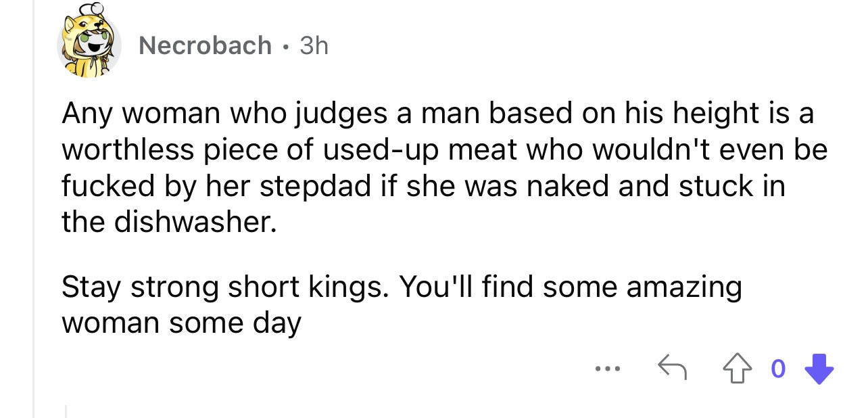Click the text line ending 'the dishwasher.'
Screen dimensions: 868x418
(x=169, y=222)
